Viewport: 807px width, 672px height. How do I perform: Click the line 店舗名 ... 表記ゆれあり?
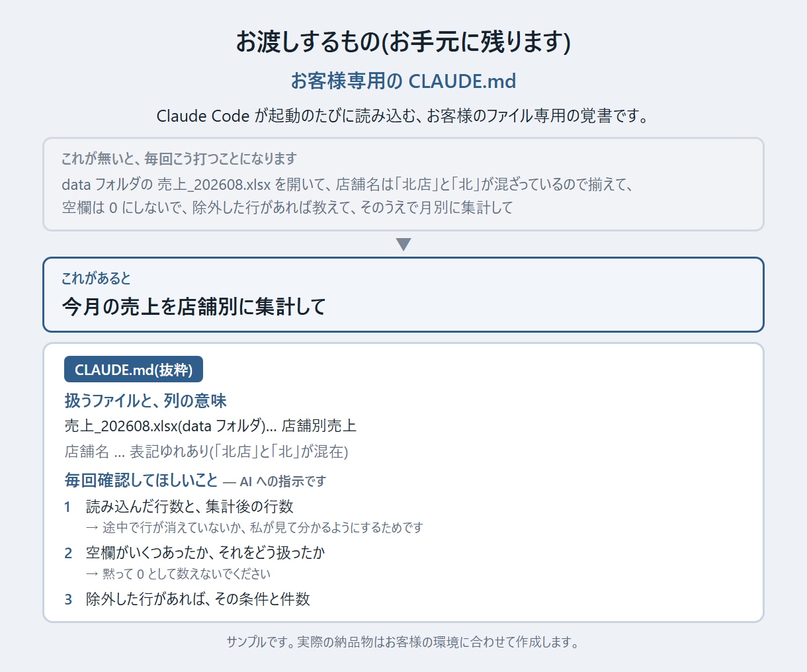click(x=206, y=452)
